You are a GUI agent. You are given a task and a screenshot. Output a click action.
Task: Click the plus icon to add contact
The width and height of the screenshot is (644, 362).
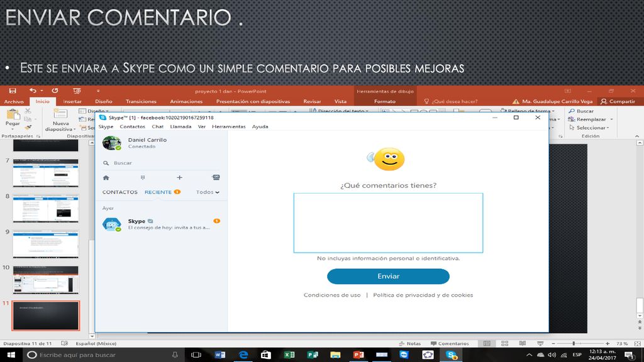pyautogui.click(x=179, y=178)
